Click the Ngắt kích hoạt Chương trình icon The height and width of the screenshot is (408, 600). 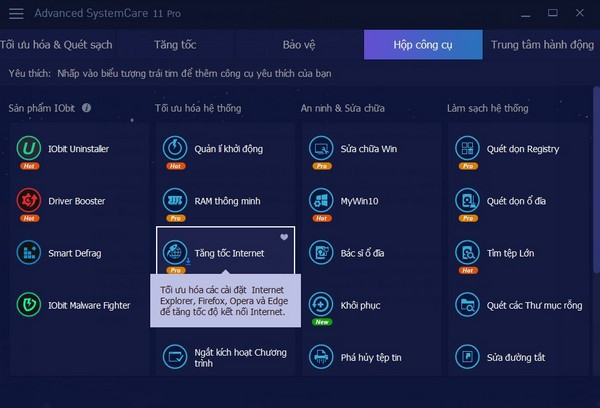tap(175, 357)
